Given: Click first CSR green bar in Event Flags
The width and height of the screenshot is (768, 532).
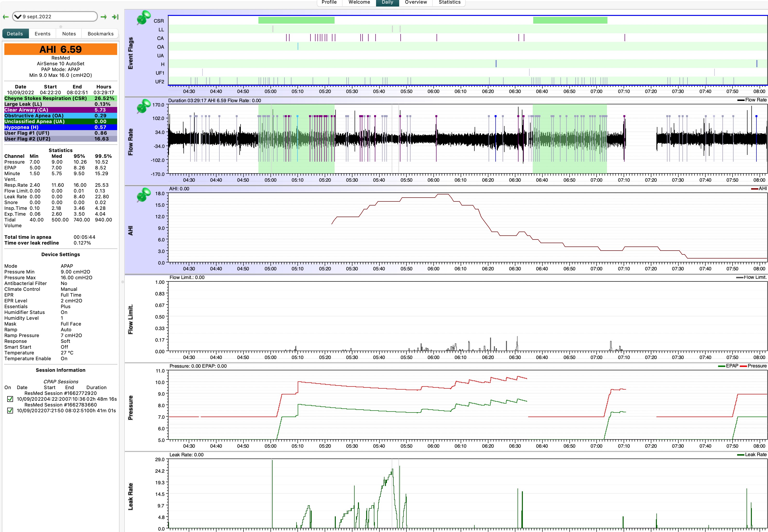Looking at the screenshot, I should click(296, 20).
